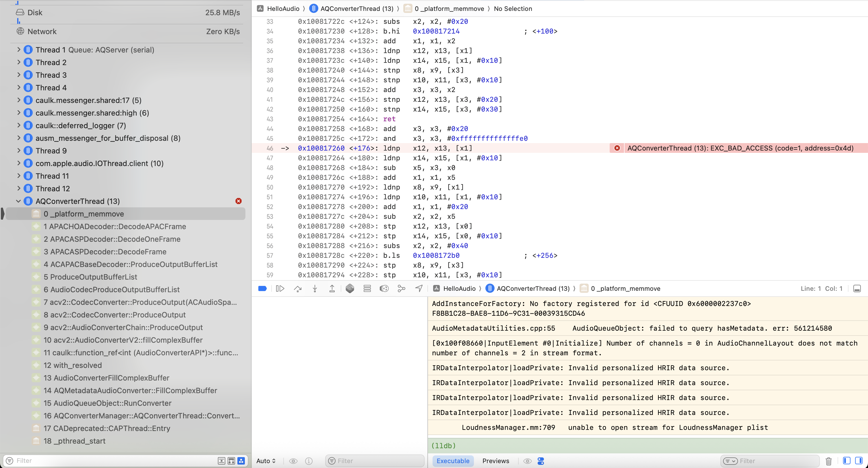Viewport: 868px width, 468px height.
Task: Open the console filter options dropdown
Action: pyautogui.click(x=730, y=461)
